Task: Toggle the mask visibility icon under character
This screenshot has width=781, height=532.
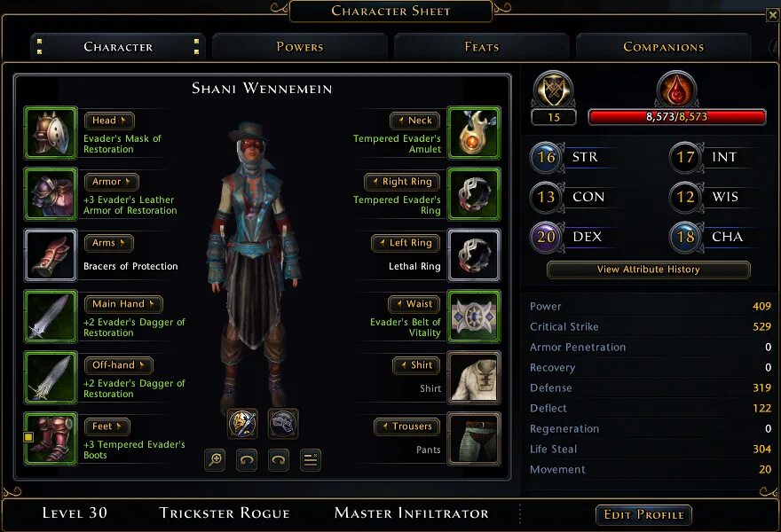Action: point(283,424)
